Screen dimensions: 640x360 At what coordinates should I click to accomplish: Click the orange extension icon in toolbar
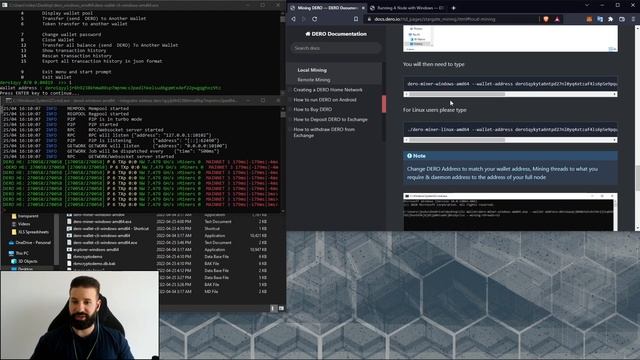click(589, 19)
